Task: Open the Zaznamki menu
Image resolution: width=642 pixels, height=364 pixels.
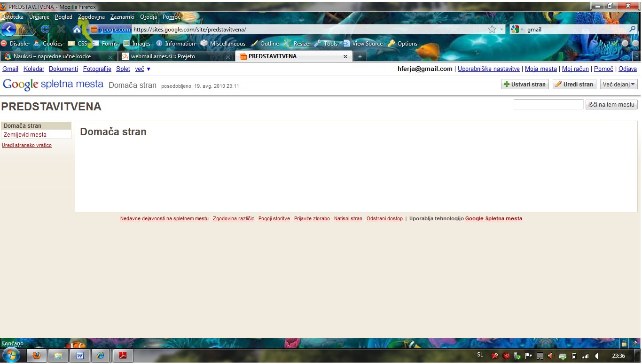Action: pos(122,17)
